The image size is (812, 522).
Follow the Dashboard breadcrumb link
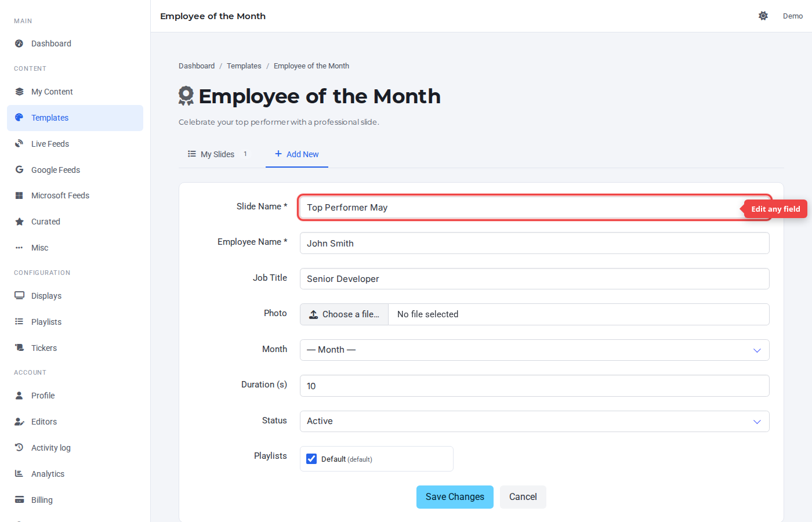point(197,66)
